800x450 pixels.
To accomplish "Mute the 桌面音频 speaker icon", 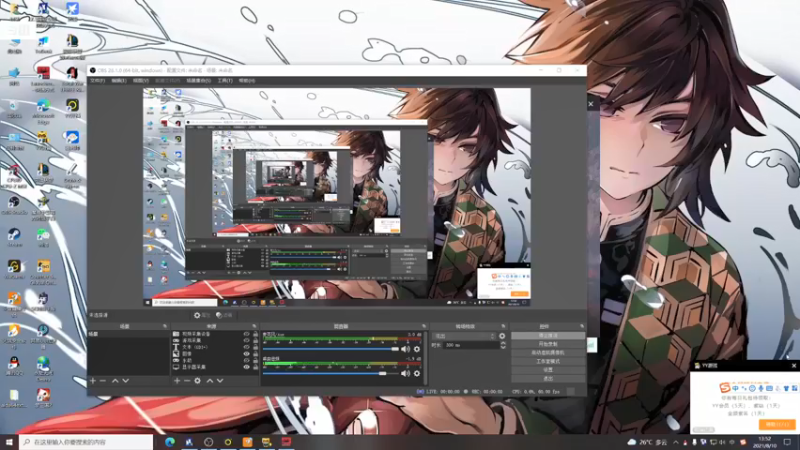I will pos(405,373).
